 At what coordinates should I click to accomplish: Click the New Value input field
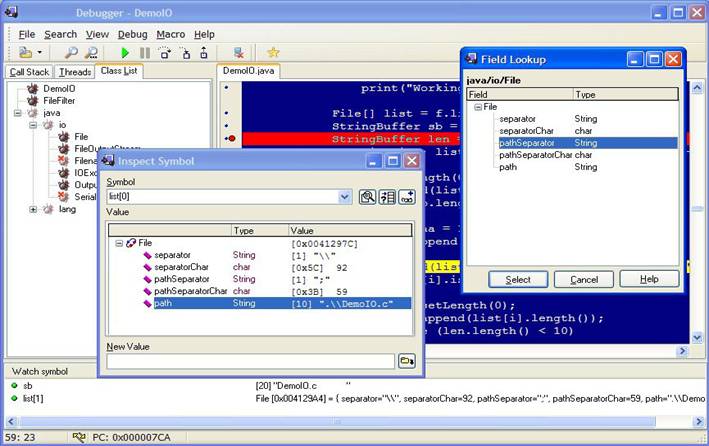(x=251, y=361)
